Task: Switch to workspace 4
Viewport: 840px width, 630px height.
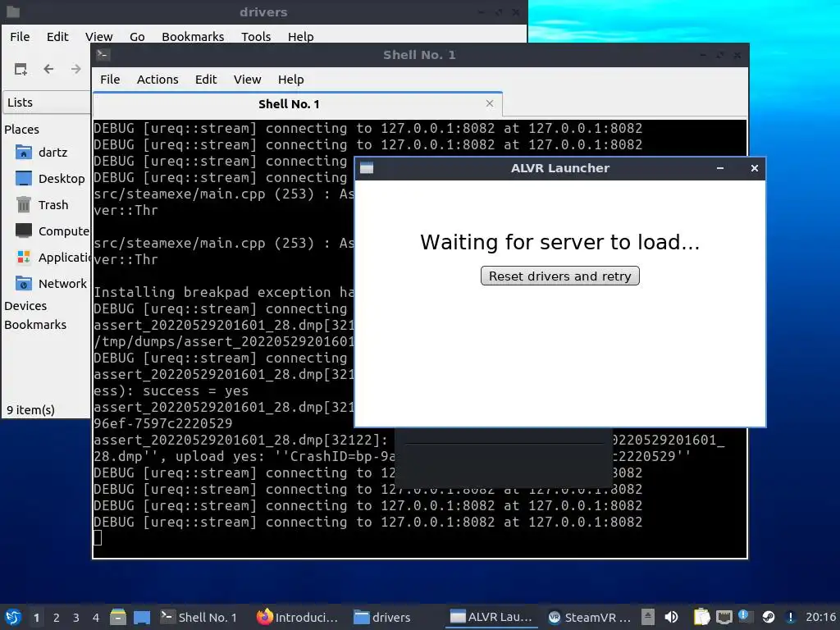Action: (96, 618)
